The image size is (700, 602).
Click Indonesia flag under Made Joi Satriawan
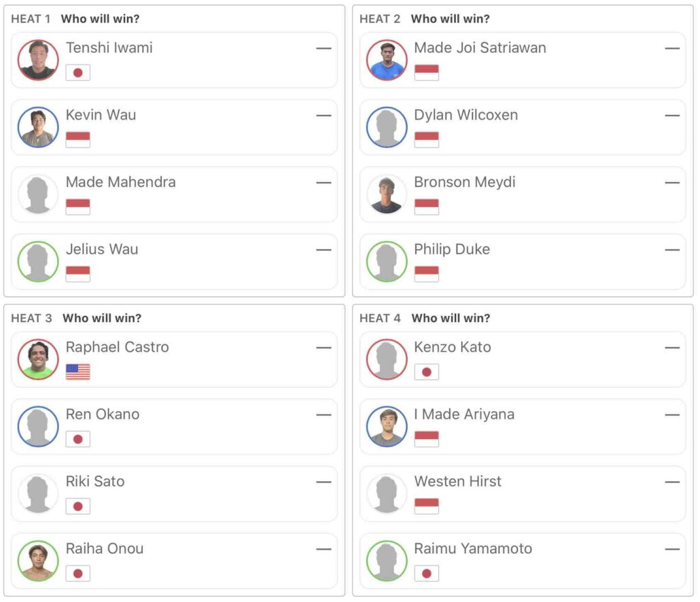426,73
